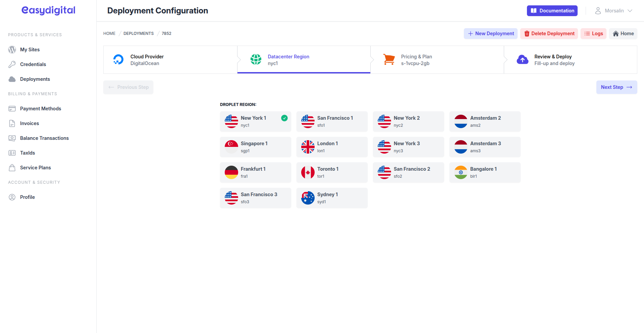This screenshot has height=333, width=644.
Task: Select the Singapore 1 region
Action: tap(255, 147)
